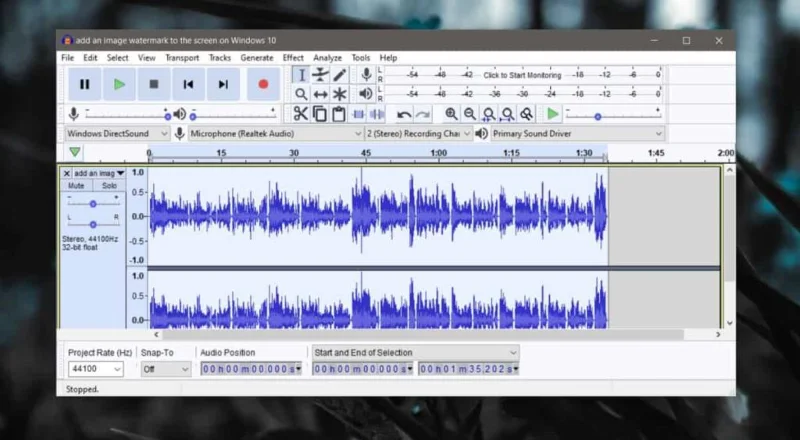Open Primary Sound Driver playback device dropdown

tap(578, 134)
